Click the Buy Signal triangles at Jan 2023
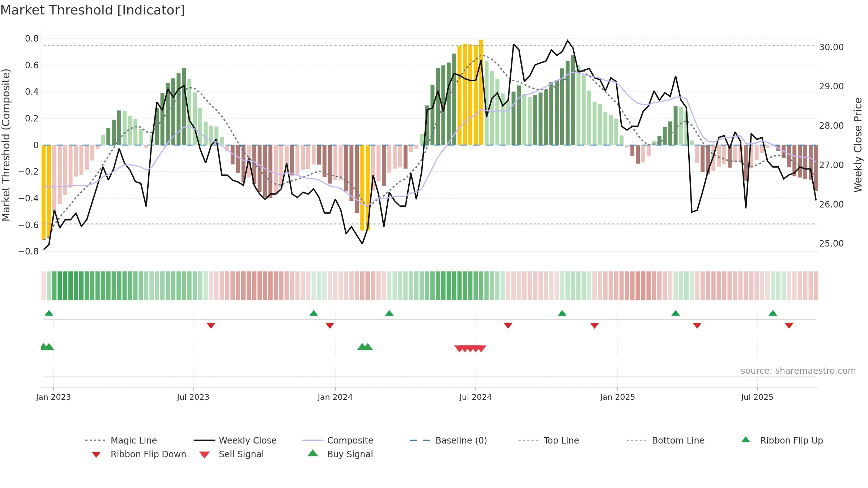The image size is (868, 488). [x=47, y=347]
